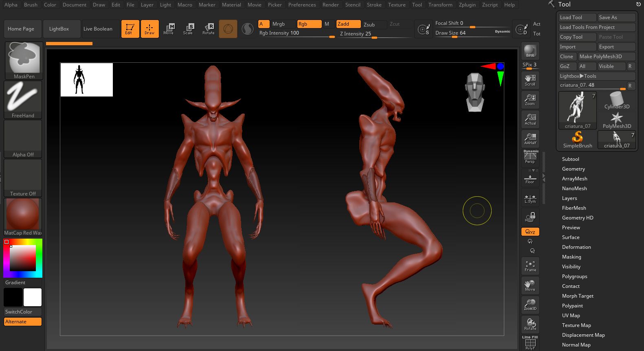Click the Make PolyMesh3D button
644x351 pixels.
[606, 57]
